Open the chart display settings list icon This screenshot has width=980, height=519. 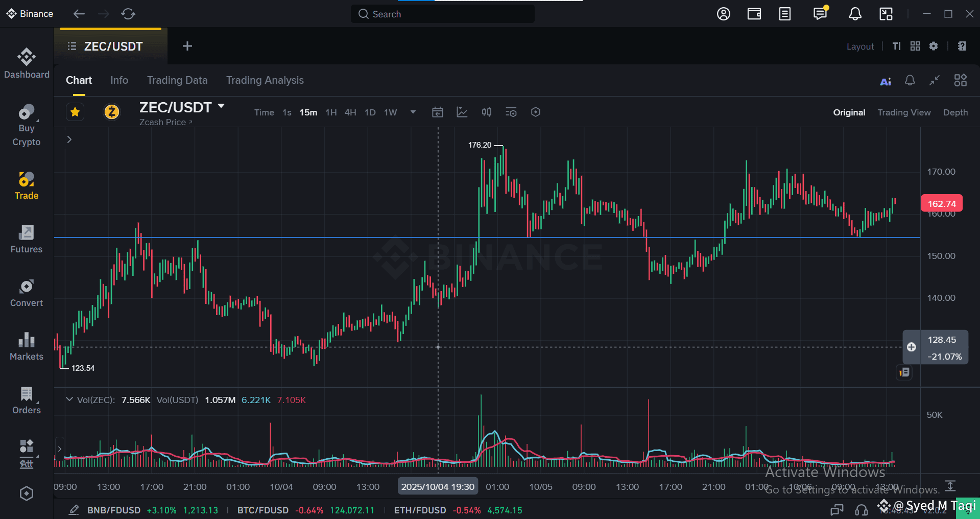pyautogui.click(x=511, y=112)
